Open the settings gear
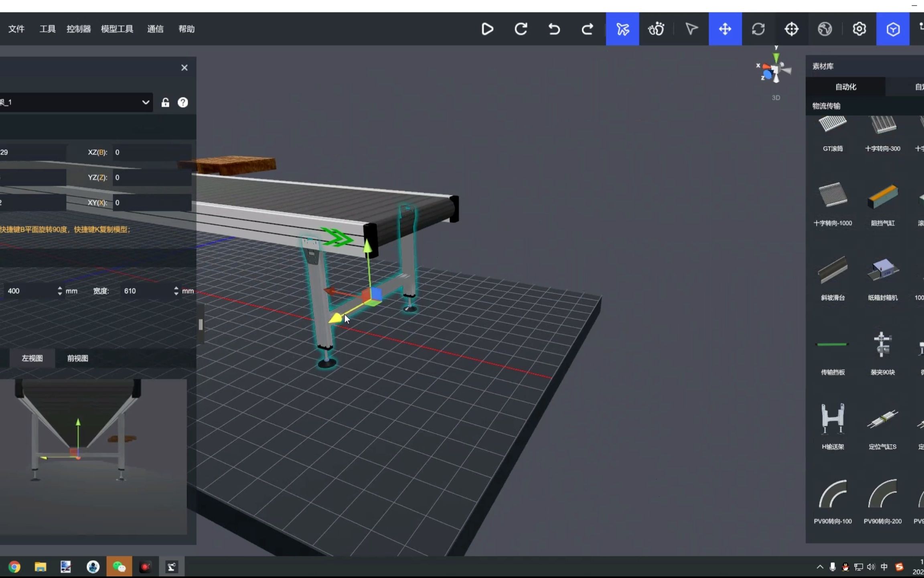 coord(859,29)
